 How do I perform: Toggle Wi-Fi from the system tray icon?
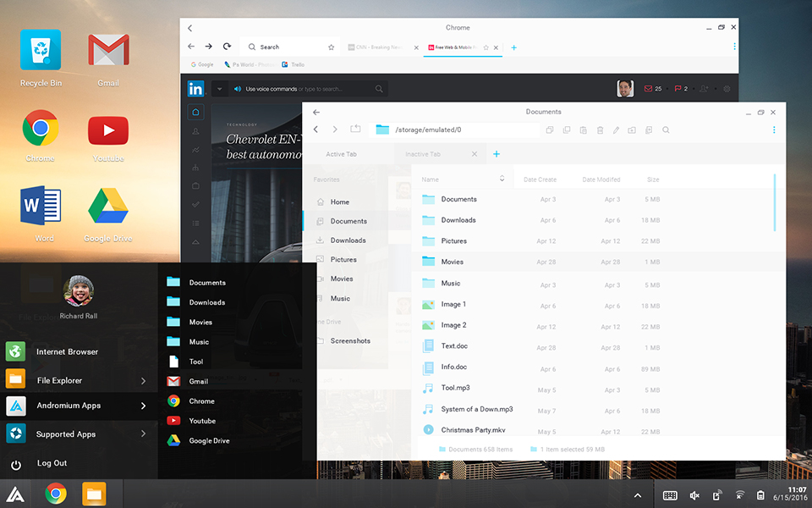pos(739,495)
